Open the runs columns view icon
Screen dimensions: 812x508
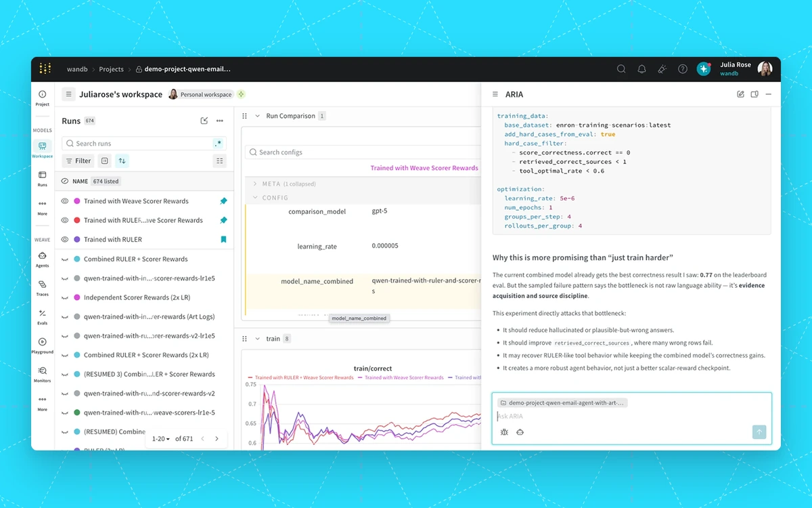pos(219,161)
